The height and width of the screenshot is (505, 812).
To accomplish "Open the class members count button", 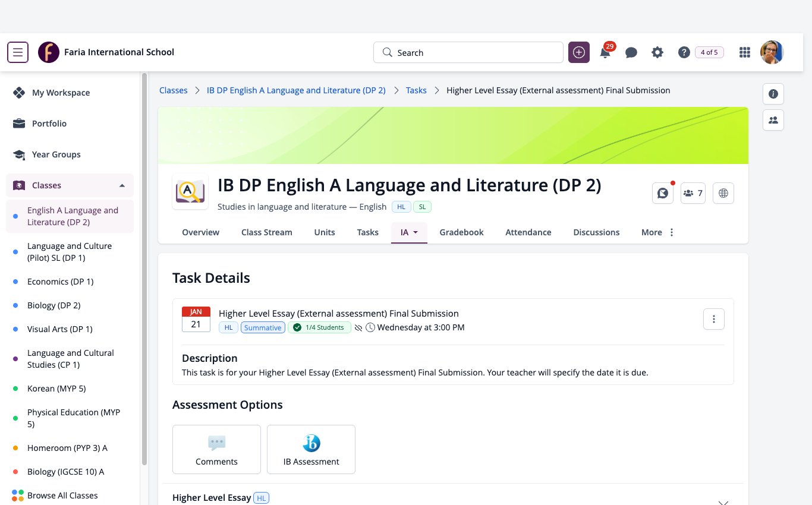I will click(693, 193).
